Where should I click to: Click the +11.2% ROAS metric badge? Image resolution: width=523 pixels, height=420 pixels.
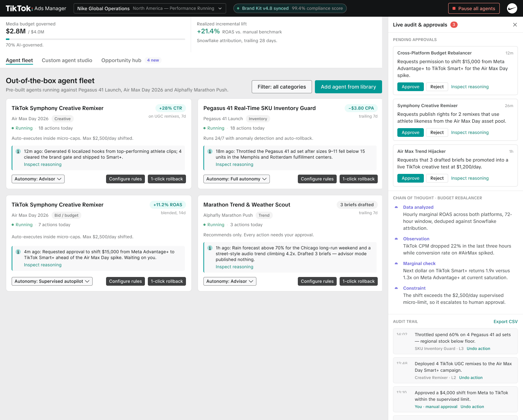pyautogui.click(x=168, y=205)
